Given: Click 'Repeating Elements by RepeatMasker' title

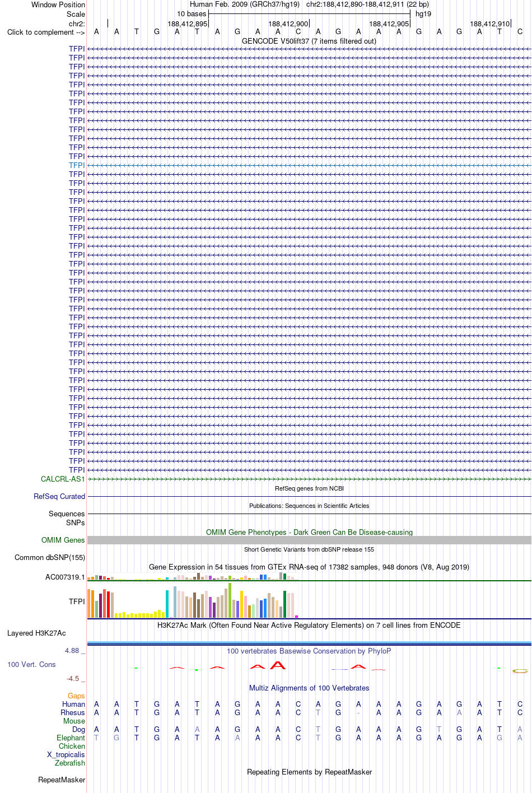Looking at the screenshot, I should point(309,772).
